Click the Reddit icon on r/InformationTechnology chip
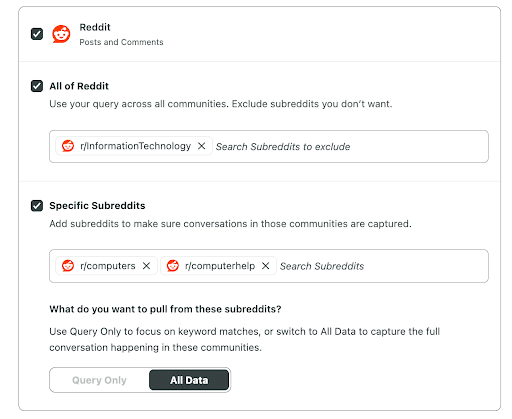 (x=68, y=146)
